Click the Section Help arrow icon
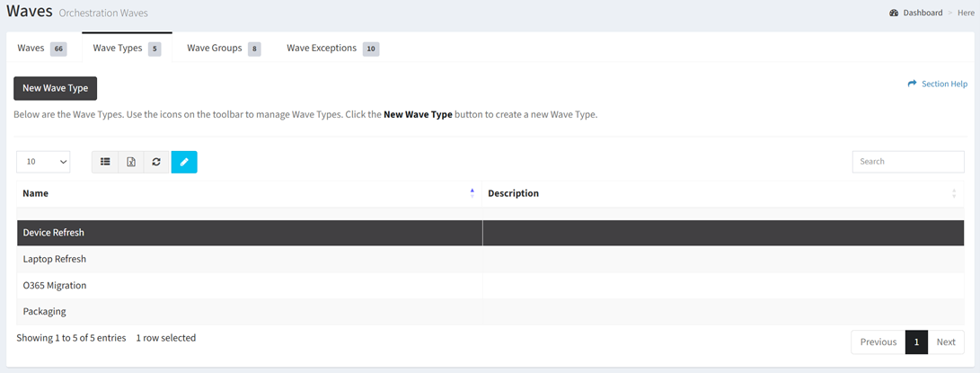 pos(912,84)
